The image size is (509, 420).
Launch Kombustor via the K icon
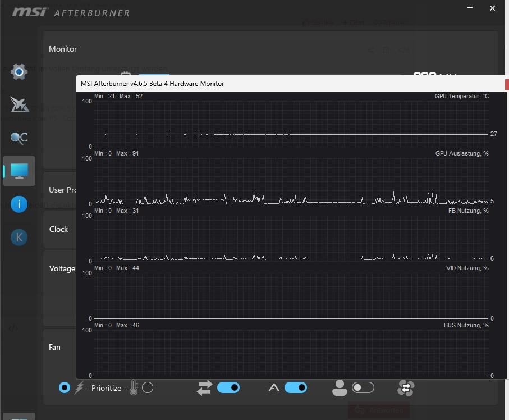pyautogui.click(x=19, y=238)
